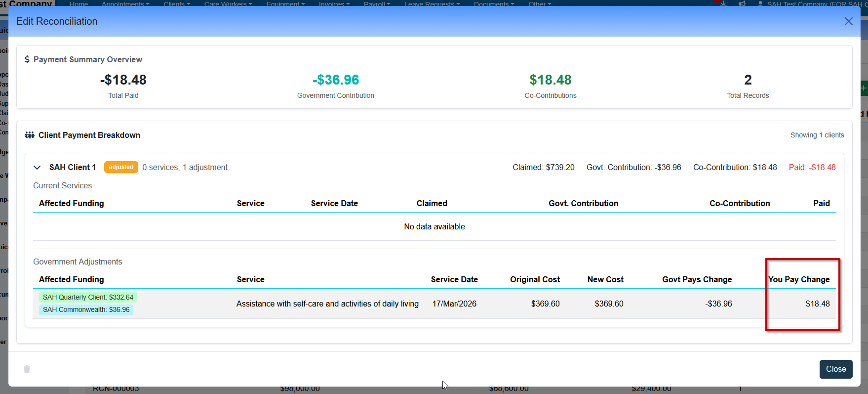
Task: Click the -$18.48 Total Paid figure
Action: (123, 80)
